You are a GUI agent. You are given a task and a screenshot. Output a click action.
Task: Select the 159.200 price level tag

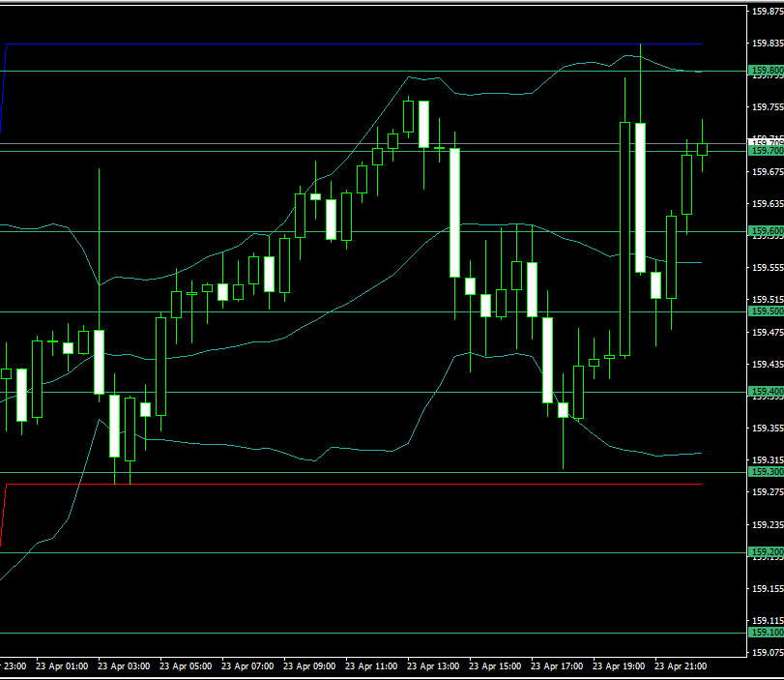(767, 552)
